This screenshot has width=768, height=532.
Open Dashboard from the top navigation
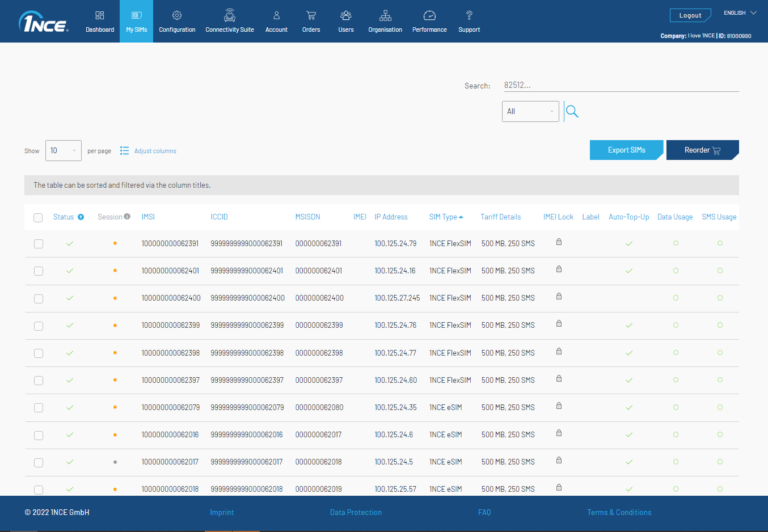100,22
